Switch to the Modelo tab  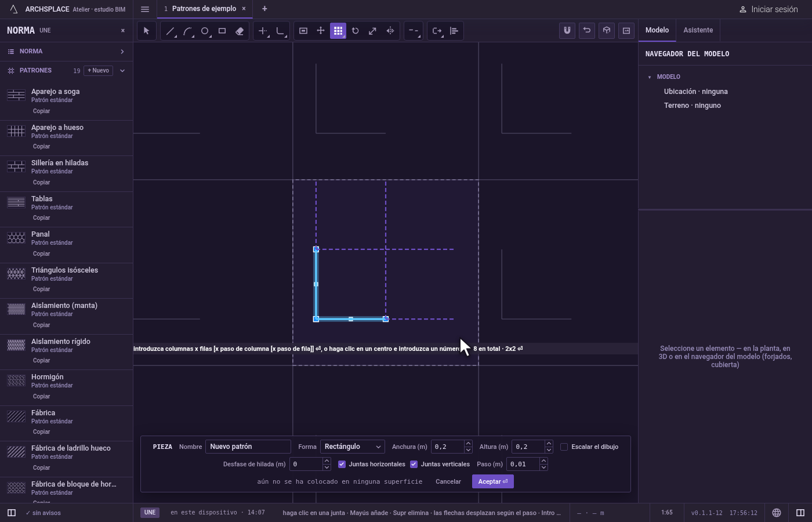pos(657,30)
